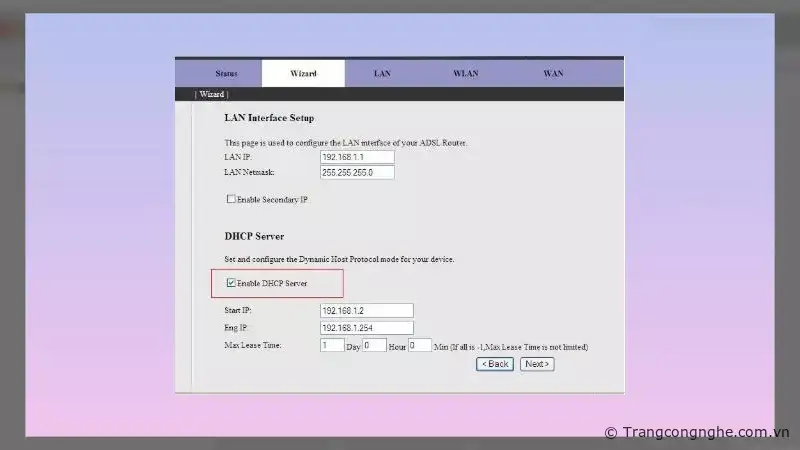Screen dimensions: 800x450
Task: Enable Secondary IP checkbox
Action: (x=231, y=199)
